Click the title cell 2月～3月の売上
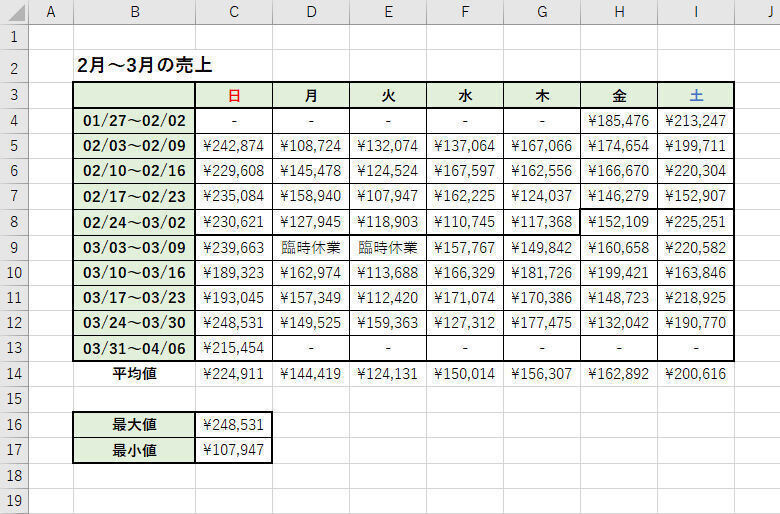 (145, 66)
